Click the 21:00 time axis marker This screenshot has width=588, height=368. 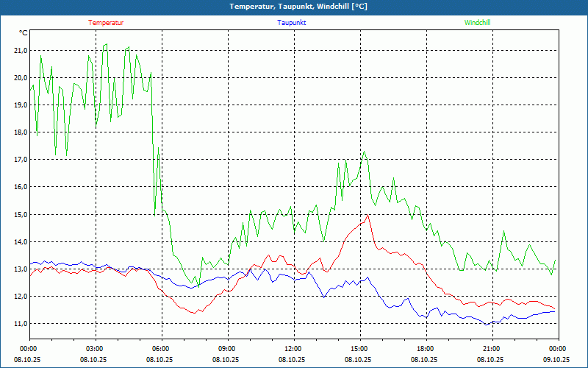pos(491,348)
